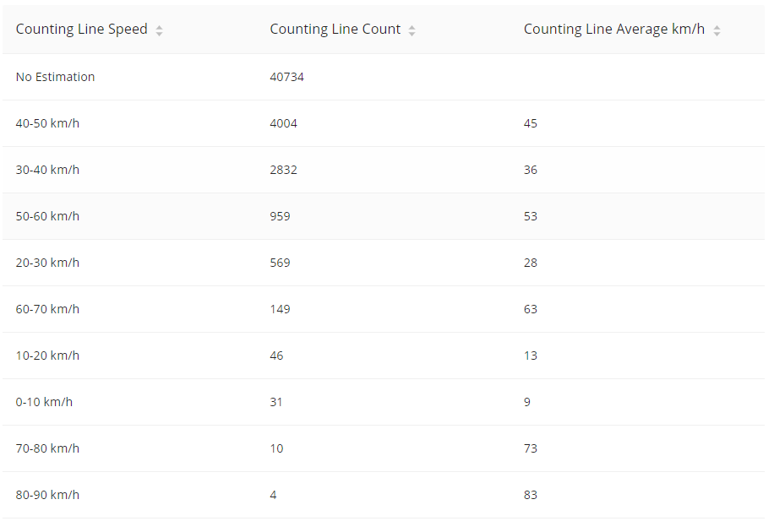Click sort arrows beside Counting Line Average km/h
The width and height of the screenshot is (774, 532).
pos(717,30)
